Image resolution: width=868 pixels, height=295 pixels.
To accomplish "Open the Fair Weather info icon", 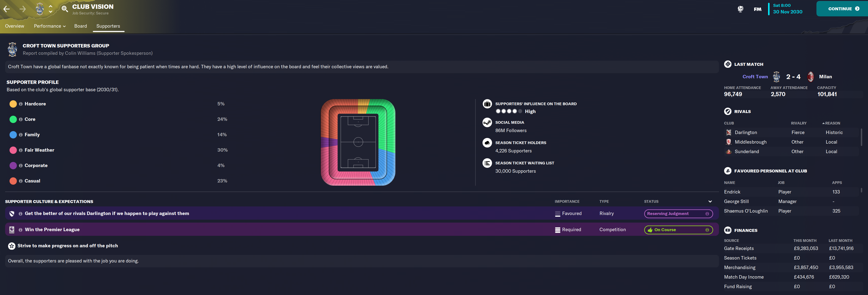I will pos(21,150).
